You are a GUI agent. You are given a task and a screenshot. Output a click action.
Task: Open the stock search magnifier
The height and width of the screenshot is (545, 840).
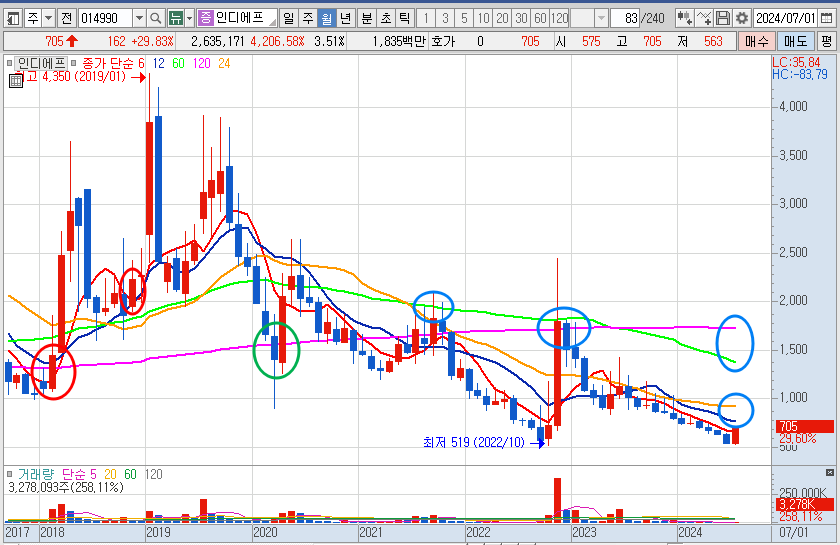point(155,19)
